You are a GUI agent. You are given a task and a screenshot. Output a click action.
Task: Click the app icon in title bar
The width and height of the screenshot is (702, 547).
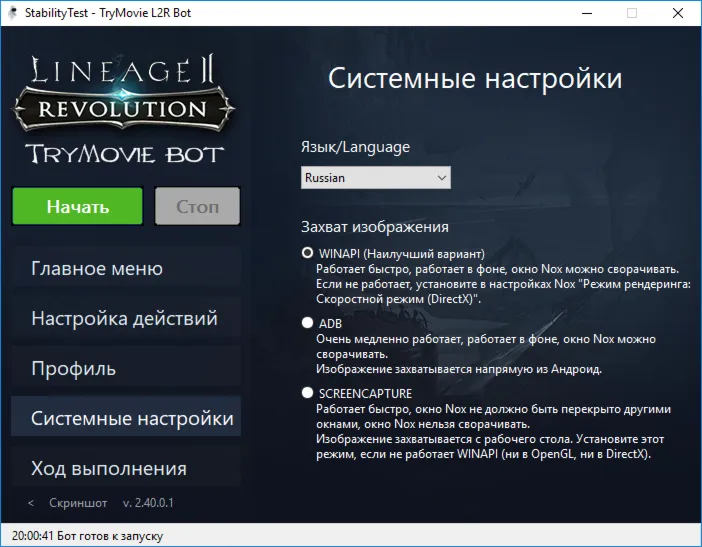coord(13,13)
